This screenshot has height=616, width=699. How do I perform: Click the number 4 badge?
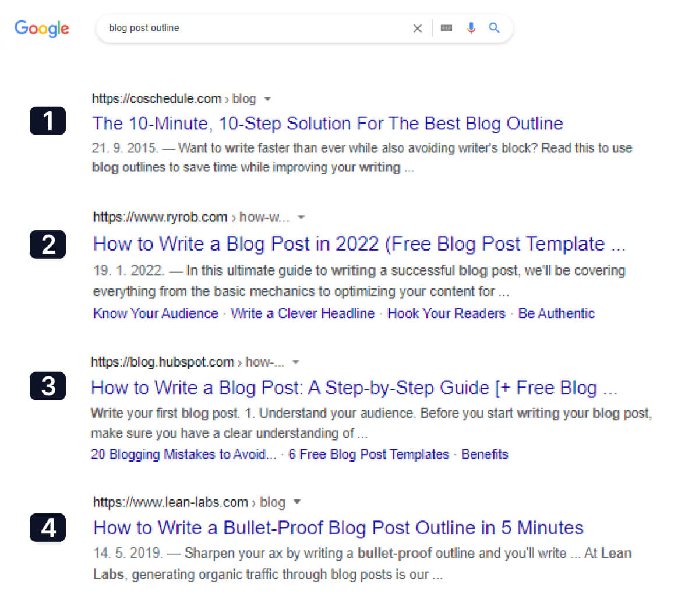point(48,528)
